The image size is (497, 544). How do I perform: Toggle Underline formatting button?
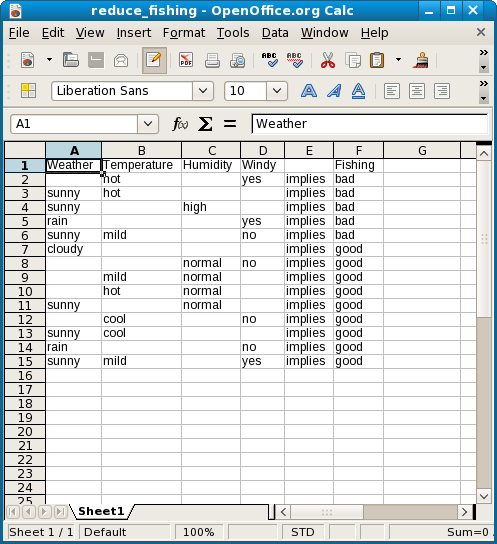[x=358, y=91]
